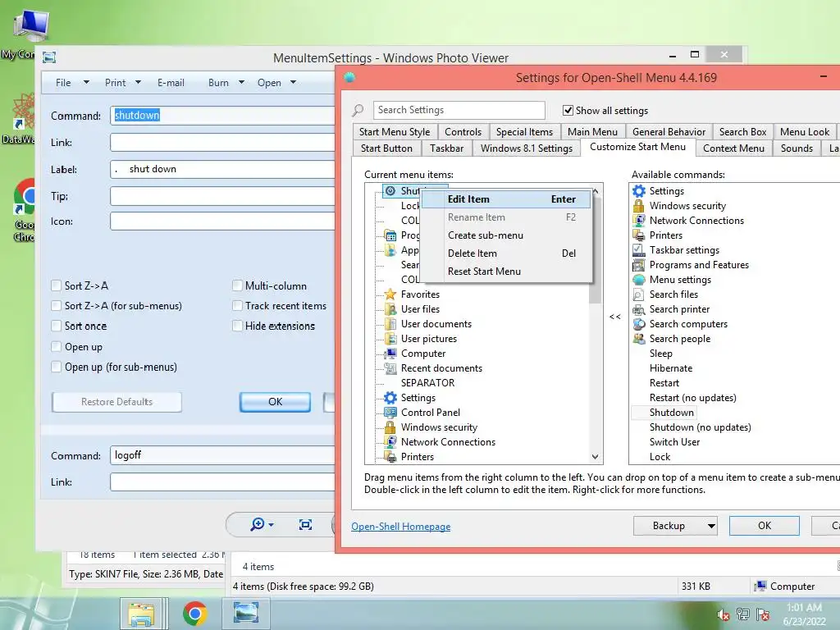Click the magnifier zoom icon in Photo Viewer

(x=257, y=524)
